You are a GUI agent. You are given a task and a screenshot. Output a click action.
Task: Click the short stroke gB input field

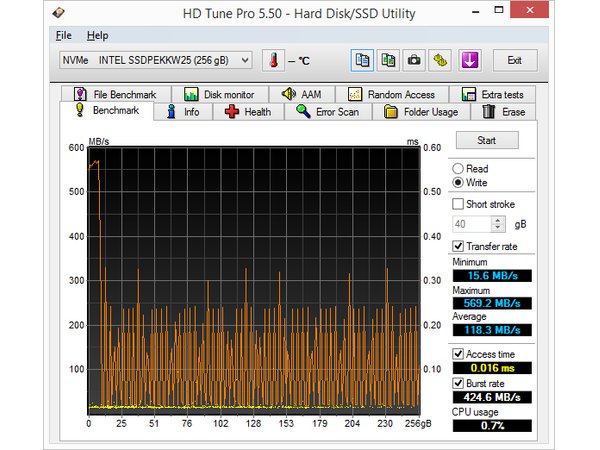pos(472,224)
